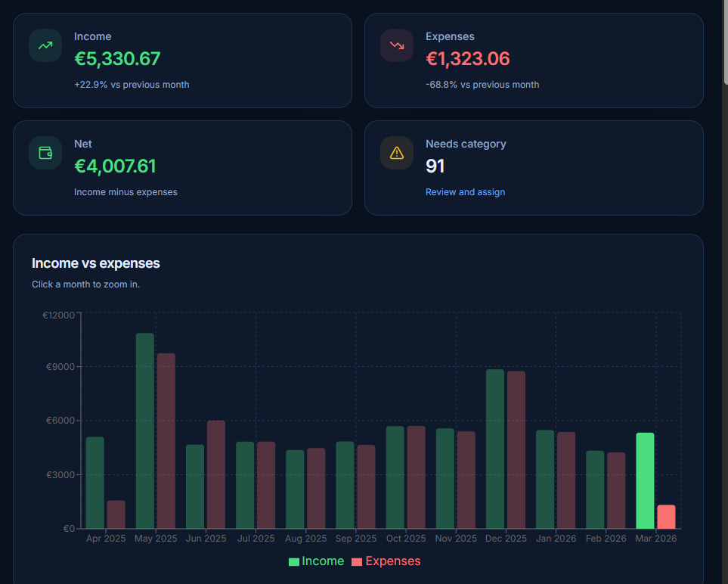Open the Review and assign link
Image resolution: width=728 pixels, height=584 pixels.
point(465,191)
